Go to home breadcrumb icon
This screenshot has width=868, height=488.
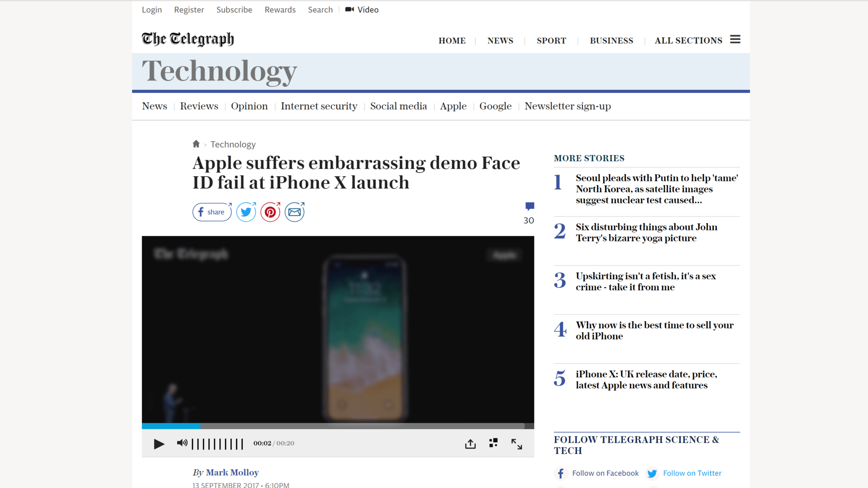pyautogui.click(x=196, y=144)
